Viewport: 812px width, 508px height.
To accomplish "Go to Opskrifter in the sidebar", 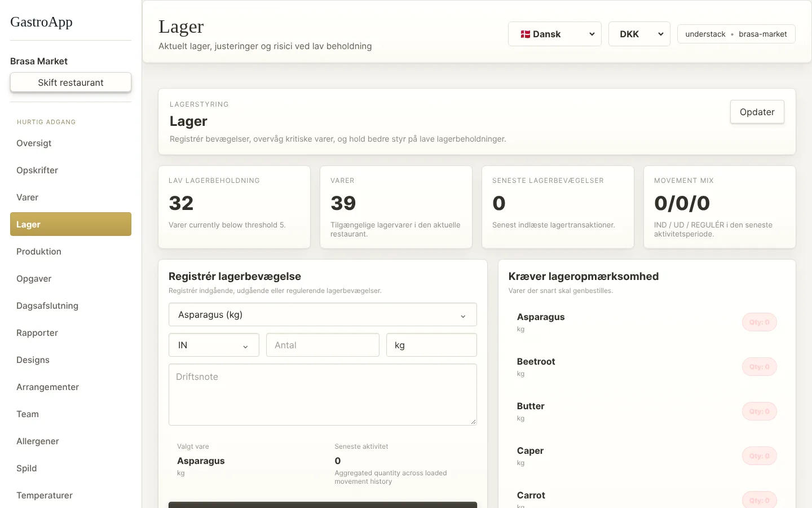I will 70,170.
